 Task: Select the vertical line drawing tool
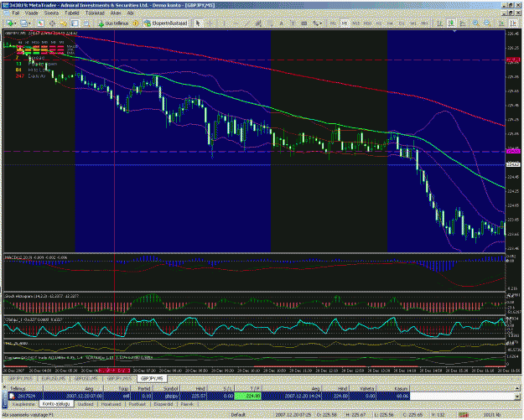pyautogui.click(x=224, y=23)
